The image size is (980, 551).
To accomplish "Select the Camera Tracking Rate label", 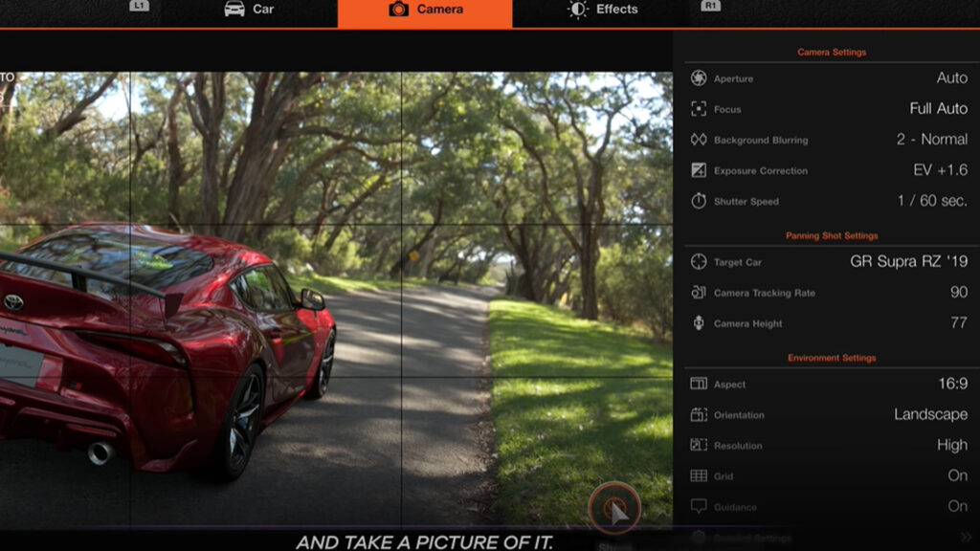I will pyautogui.click(x=765, y=293).
